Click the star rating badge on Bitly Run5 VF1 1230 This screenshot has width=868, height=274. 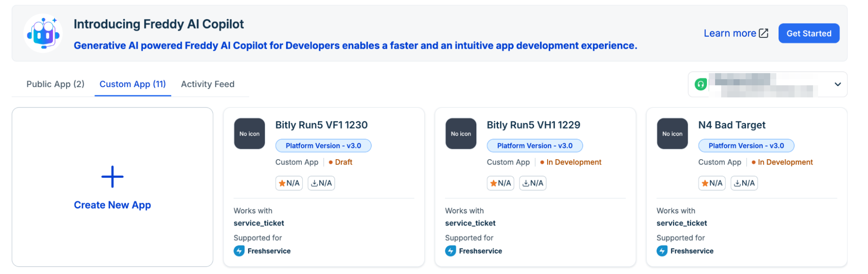289,183
